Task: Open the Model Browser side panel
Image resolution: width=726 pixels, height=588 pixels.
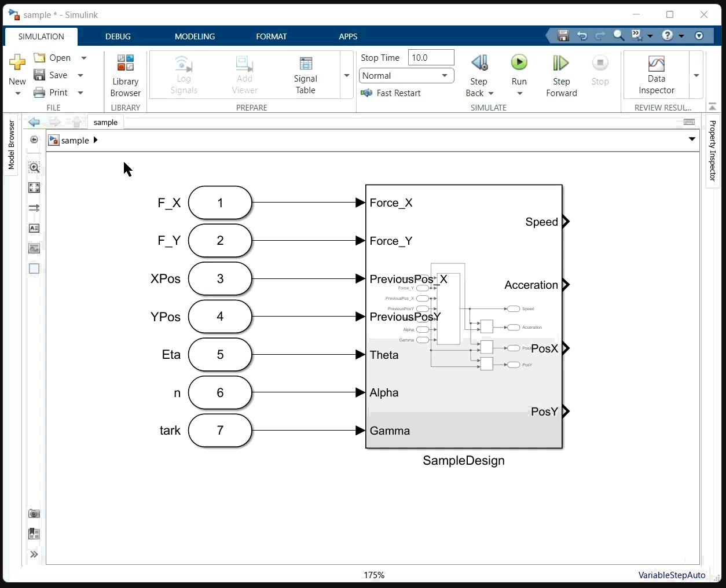Action: click(11, 145)
